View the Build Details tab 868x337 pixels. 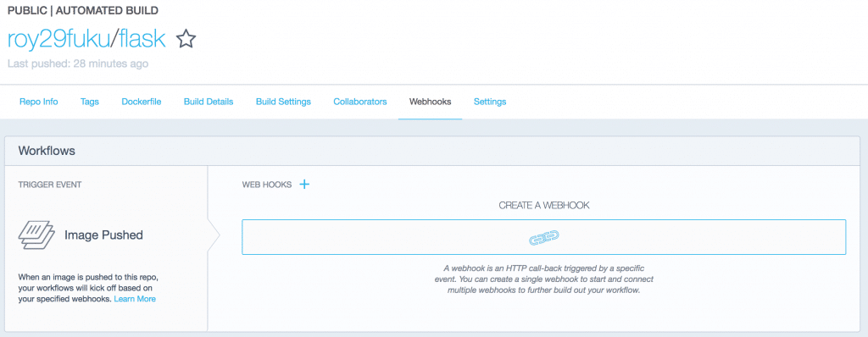[209, 102]
